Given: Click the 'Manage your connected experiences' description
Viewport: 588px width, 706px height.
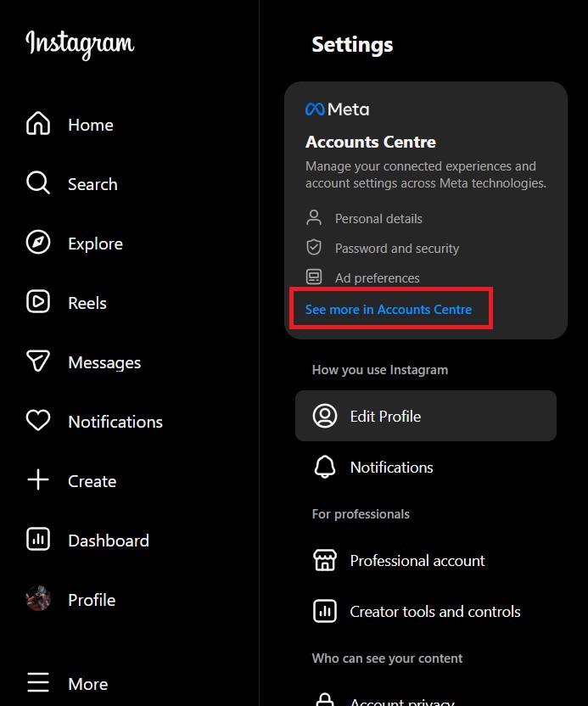Looking at the screenshot, I should click(x=425, y=175).
